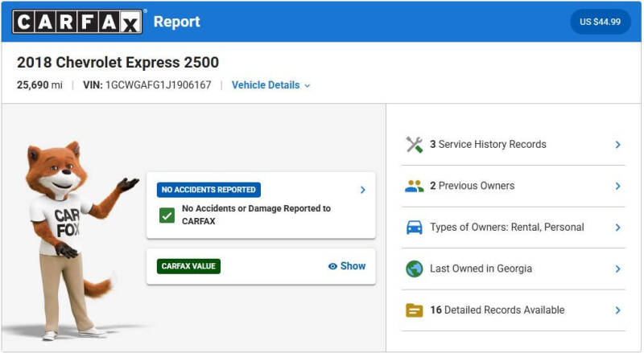Click the 2018 Chevrolet Express 2500 title

point(118,63)
